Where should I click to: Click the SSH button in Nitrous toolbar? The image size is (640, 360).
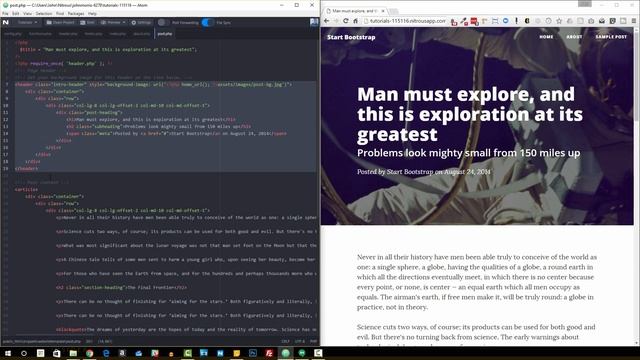(x=87, y=22)
